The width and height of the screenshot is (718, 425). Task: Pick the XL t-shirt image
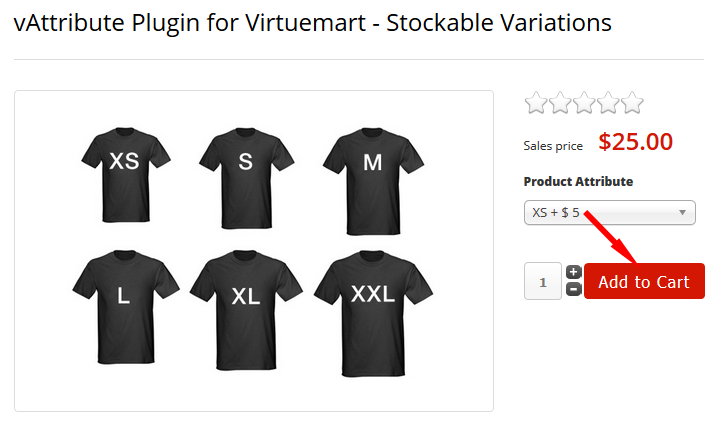click(x=246, y=294)
